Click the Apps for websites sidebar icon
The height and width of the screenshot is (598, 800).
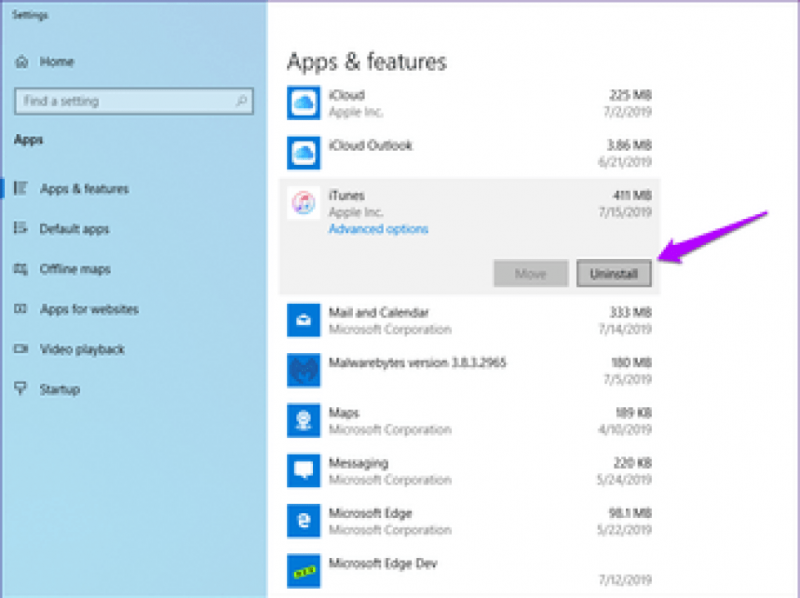(20, 309)
